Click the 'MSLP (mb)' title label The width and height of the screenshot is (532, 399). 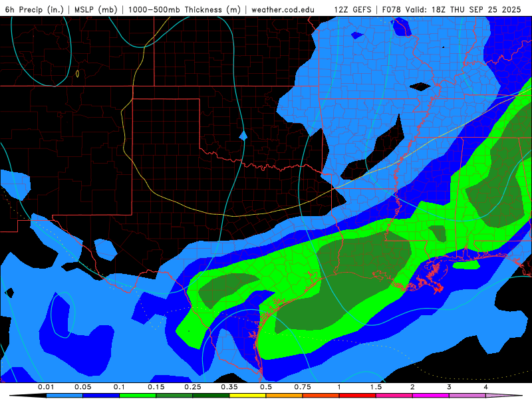96,9
